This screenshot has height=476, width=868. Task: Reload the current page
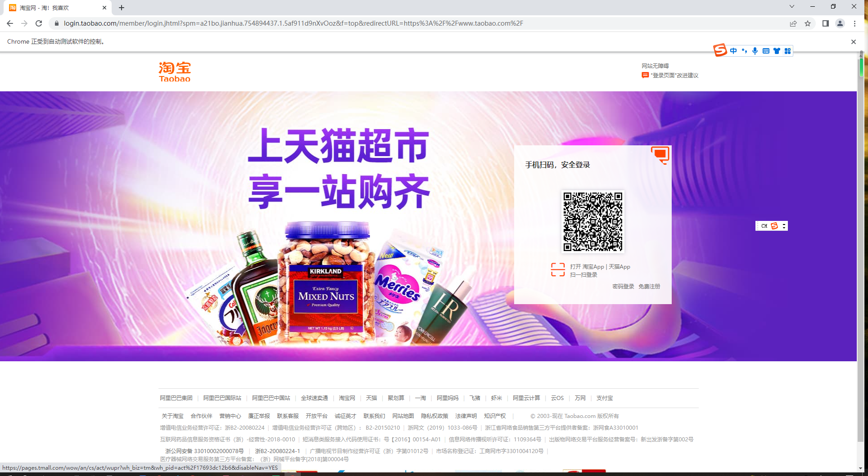click(x=39, y=23)
